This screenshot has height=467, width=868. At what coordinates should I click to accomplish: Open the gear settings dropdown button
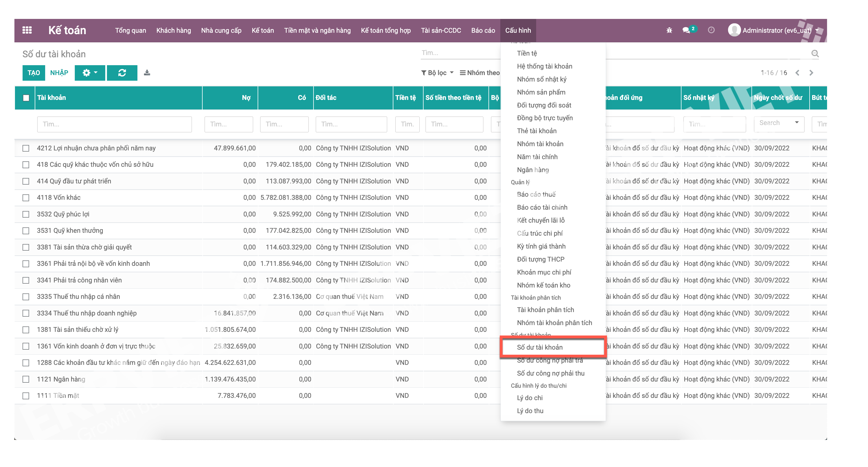coord(90,73)
